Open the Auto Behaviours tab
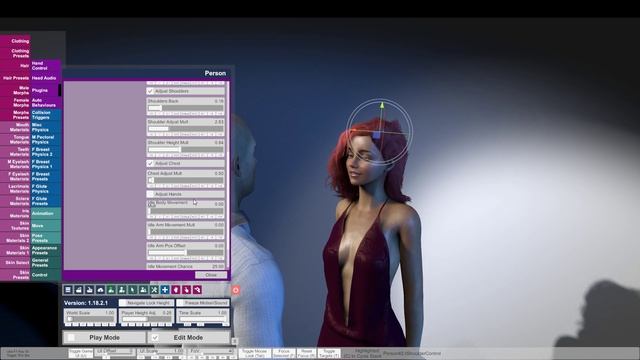This screenshot has height=360, width=640. (x=46, y=102)
